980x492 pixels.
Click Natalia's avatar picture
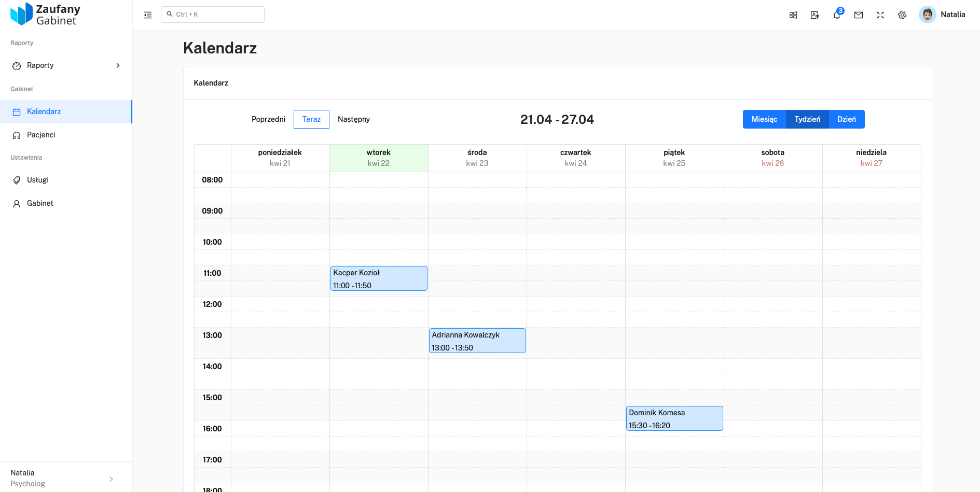(x=927, y=15)
